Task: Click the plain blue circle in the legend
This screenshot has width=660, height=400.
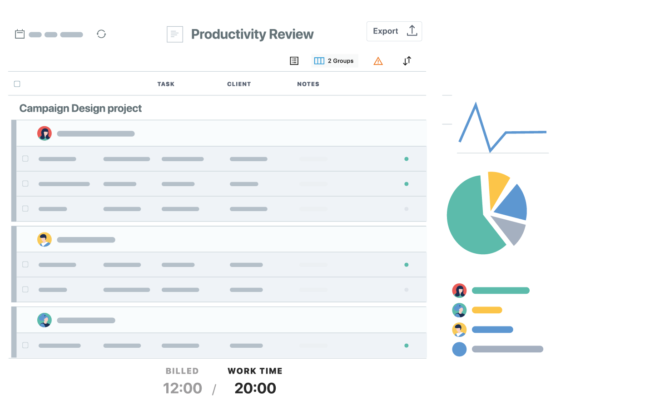Action: click(x=459, y=349)
